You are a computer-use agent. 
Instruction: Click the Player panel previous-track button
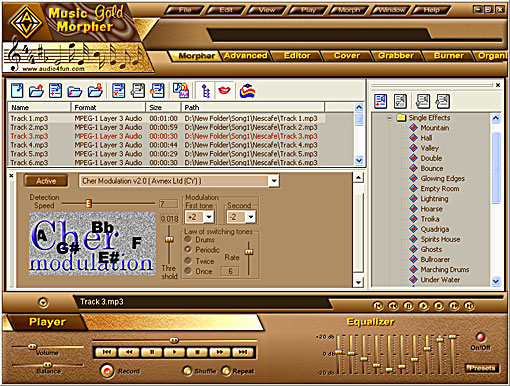click(x=106, y=352)
